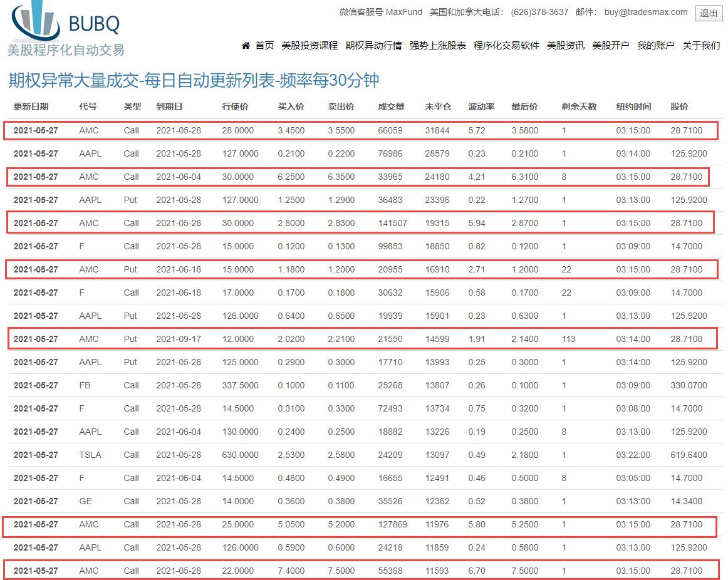Viewport: 728px width, 580px height.
Task: Click the open interest value 31844
Action: pos(437,131)
